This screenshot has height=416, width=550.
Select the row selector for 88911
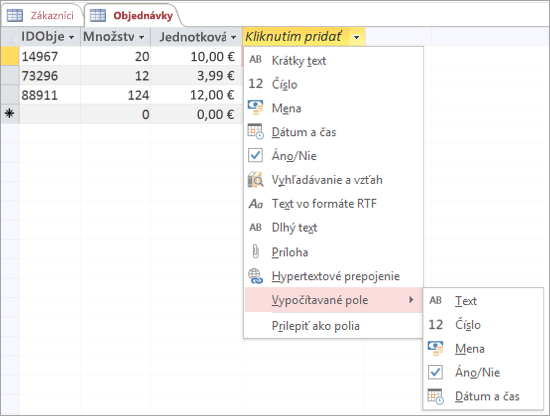pyautogui.click(x=10, y=95)
